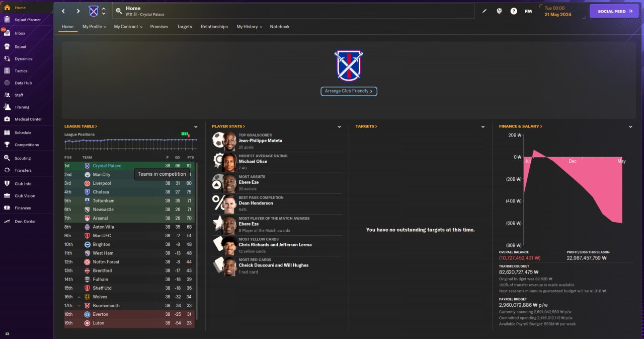This screenshot has width=644, height=339.
Task: Select Liverpool row in league table
Action: coord(129,183)
